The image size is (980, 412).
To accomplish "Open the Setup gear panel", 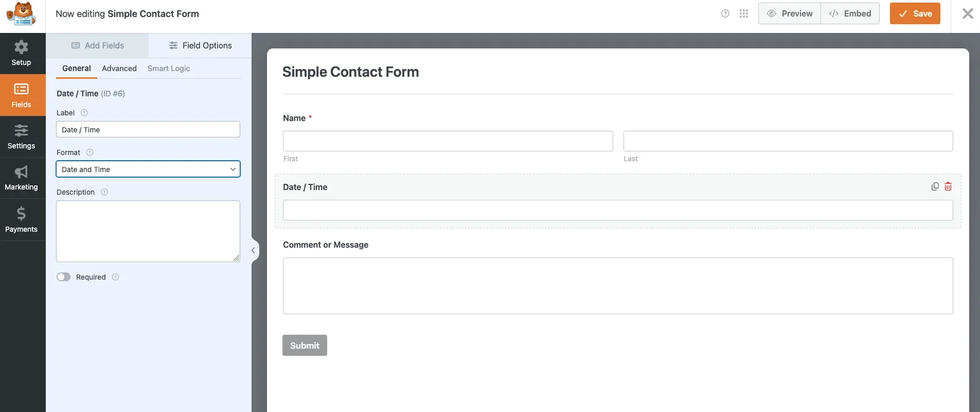I will click(21, 53).
